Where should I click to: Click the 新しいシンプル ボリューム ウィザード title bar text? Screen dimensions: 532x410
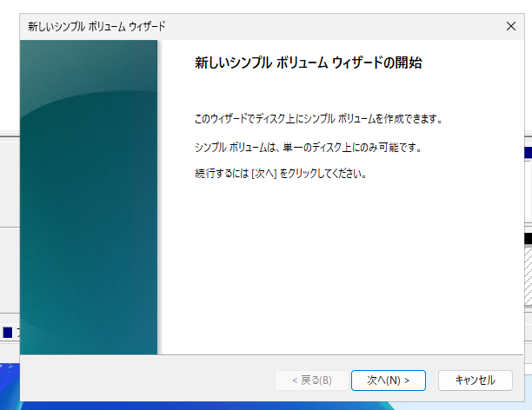[96, 27]
